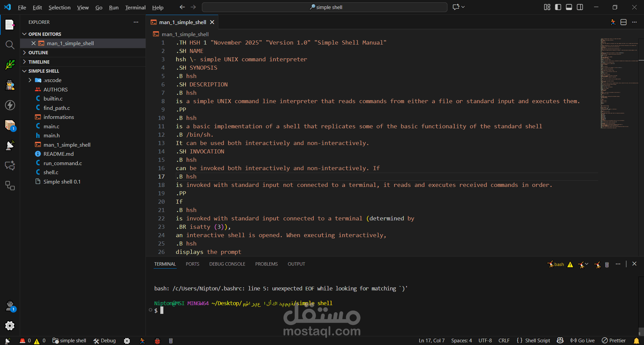Click the search box showing simple shell

[324, 7]
